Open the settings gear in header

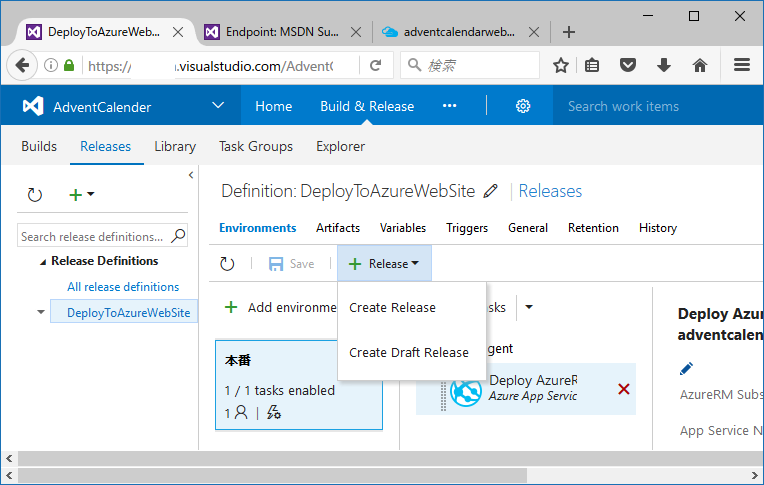coord(523,106)
